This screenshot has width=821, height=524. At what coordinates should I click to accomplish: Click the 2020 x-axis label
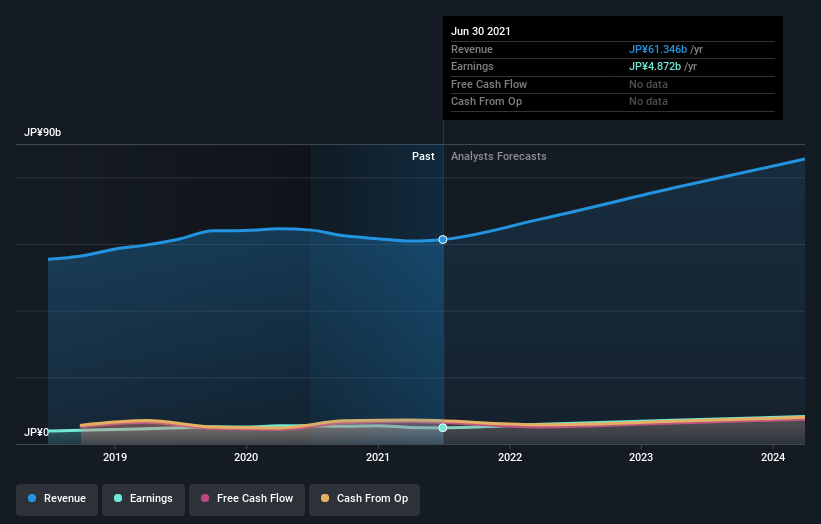pyautogui.click(x=246, y=457)
